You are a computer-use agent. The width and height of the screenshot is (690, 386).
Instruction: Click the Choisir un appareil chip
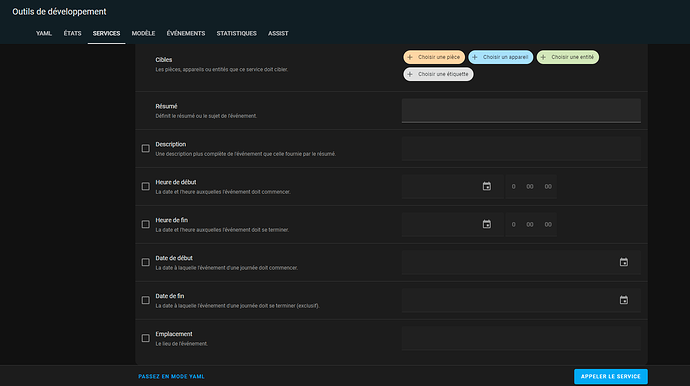pyautogui.click(x=500, y=57)
